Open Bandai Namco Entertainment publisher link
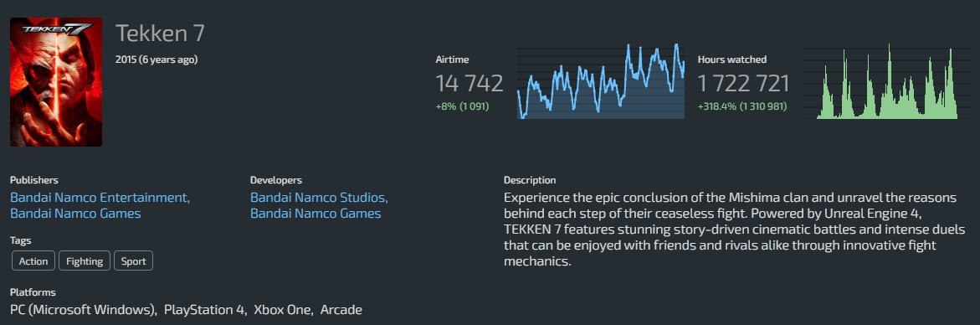Image resolution: width=980 pixels, height=325 pixels. (x=100, y=198)
